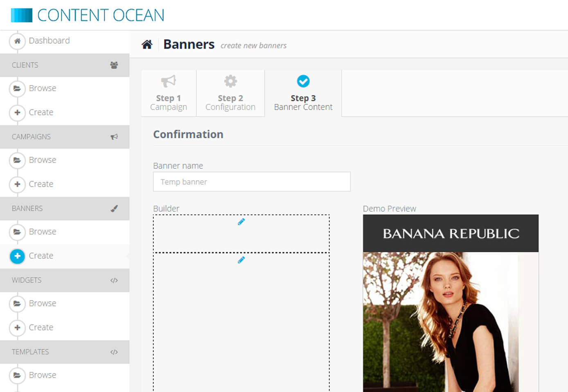This screenshot has height=392, width=568.
Task: Open Browse under Widgets
Action: point(43,303)
